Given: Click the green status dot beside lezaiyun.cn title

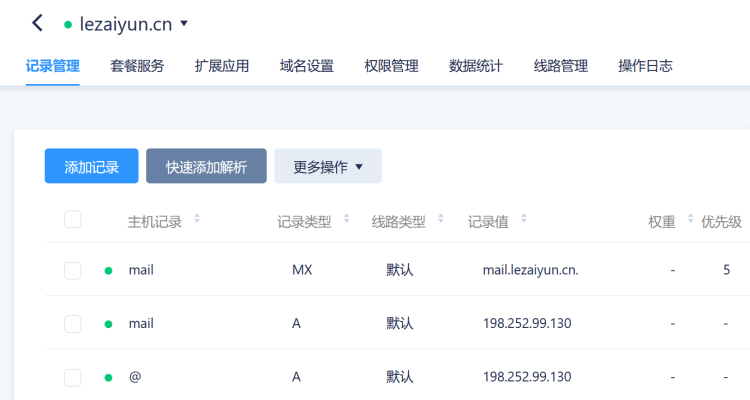Looking at the screenshot, I should coord(68,24).
